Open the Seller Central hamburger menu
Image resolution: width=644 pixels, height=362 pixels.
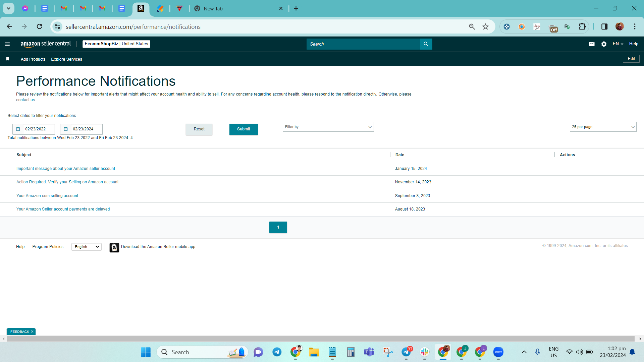(x=7, y=44)
